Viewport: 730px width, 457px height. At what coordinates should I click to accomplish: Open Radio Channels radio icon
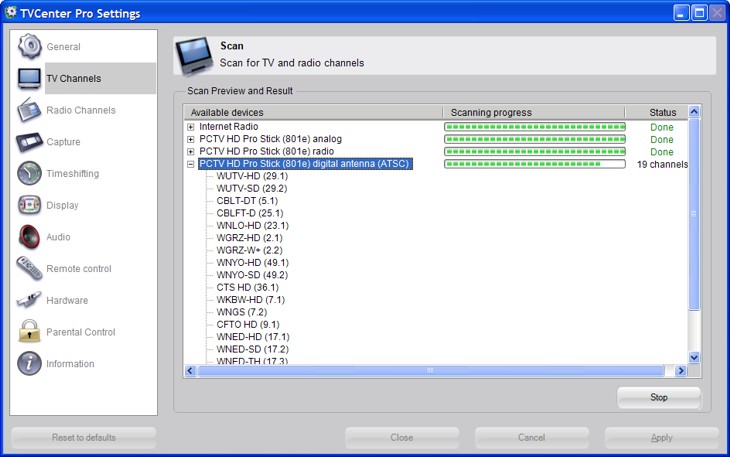29,110
